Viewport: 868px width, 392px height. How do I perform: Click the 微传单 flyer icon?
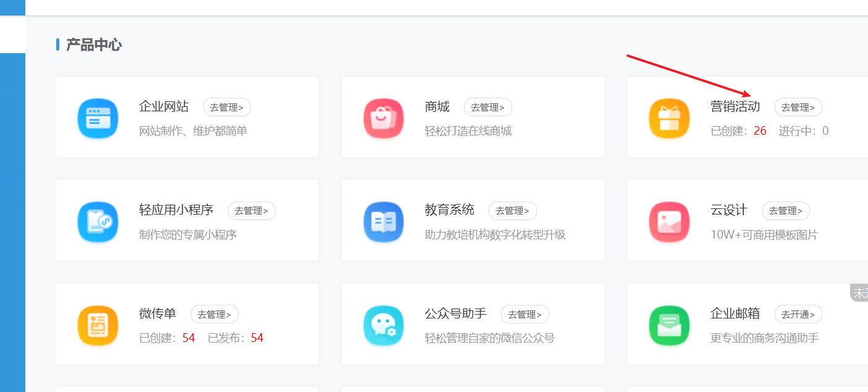[98, 325]
